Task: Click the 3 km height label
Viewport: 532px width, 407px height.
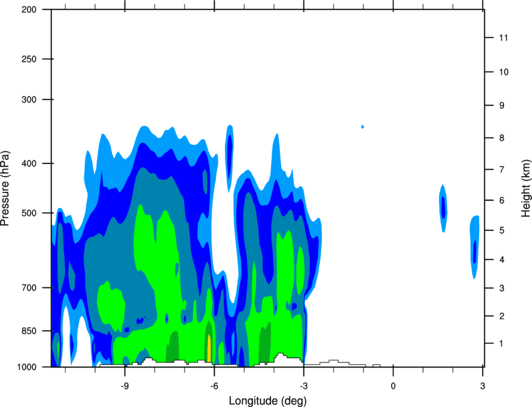Action: (501, 288)
